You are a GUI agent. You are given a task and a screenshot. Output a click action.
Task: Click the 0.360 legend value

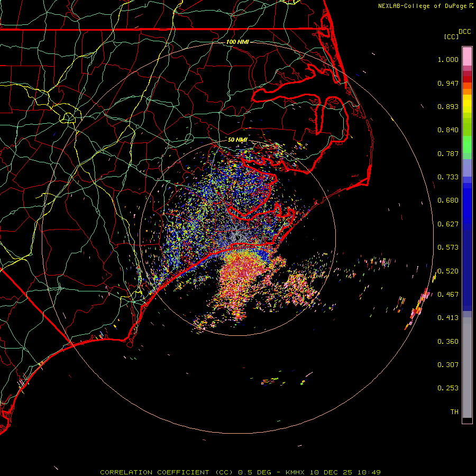[x=448, y=342]
